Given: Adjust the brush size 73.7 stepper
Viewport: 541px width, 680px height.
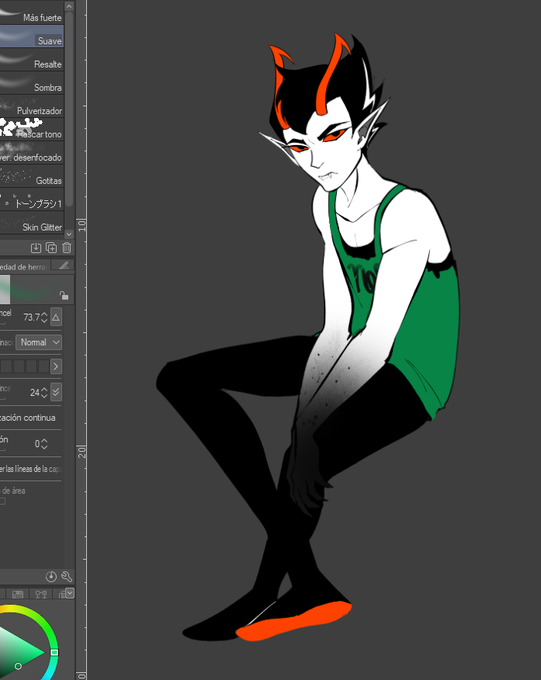Looking at the screenshot, I should point(44,317).
